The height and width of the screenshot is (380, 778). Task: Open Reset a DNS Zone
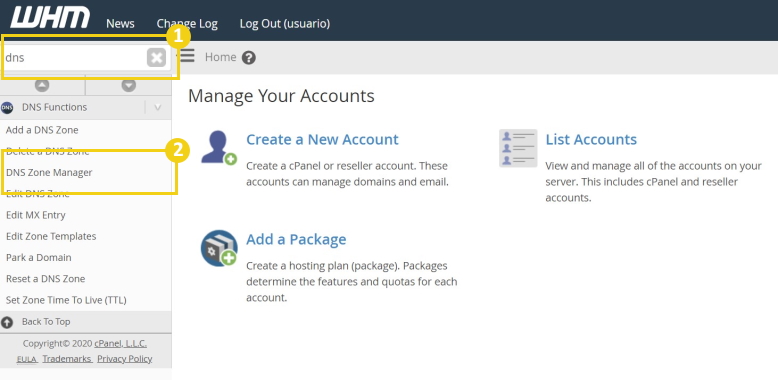(46, 279)
